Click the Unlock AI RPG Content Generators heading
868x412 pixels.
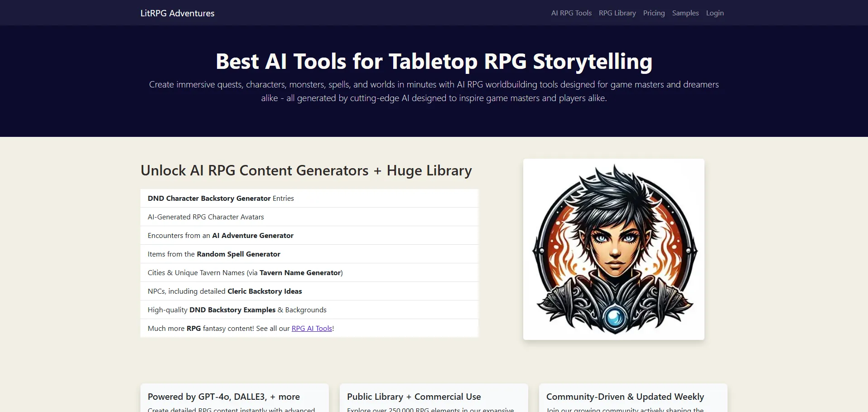coord(306,171)
